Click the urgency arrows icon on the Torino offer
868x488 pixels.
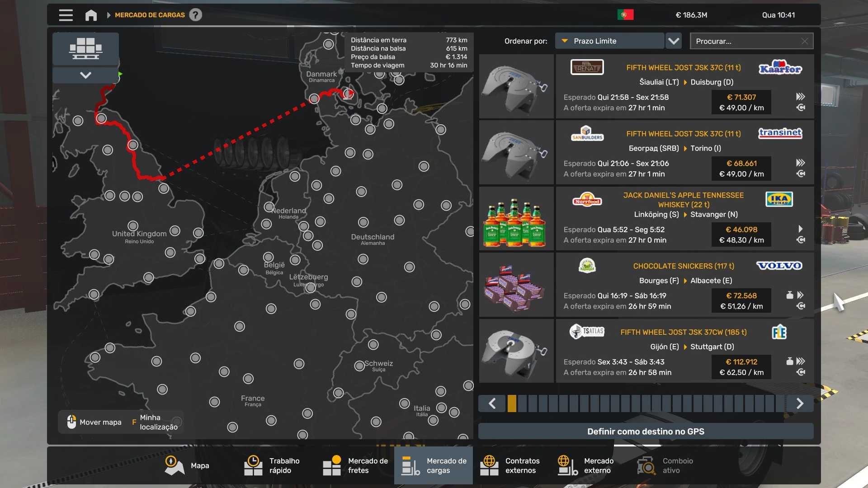pos(801,163)
